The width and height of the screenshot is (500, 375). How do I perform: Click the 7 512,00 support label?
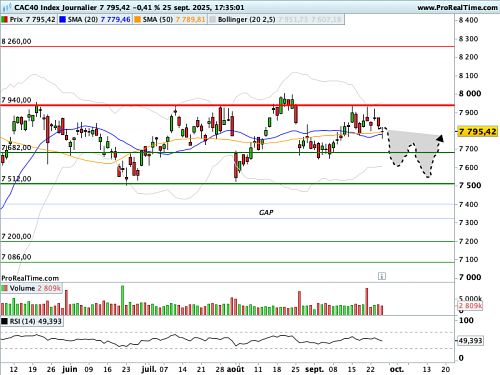point(16,179)
